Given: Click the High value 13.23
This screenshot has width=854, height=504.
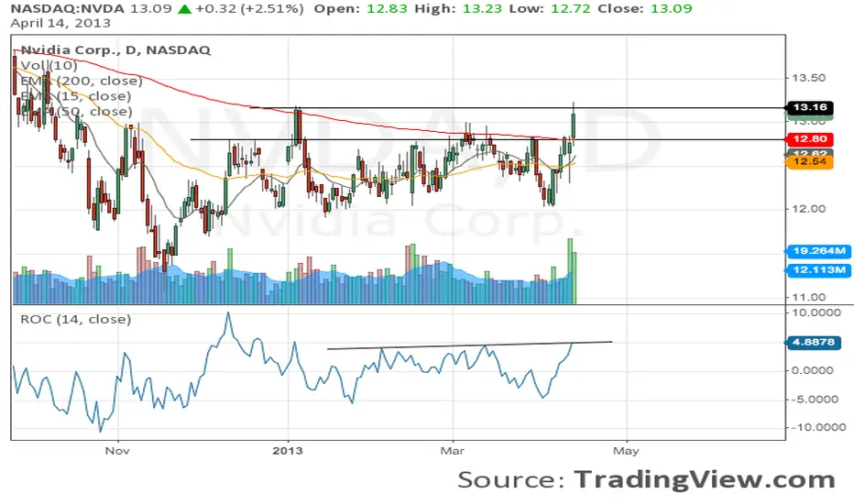Looking at the screenshot, I should [482, 9].
